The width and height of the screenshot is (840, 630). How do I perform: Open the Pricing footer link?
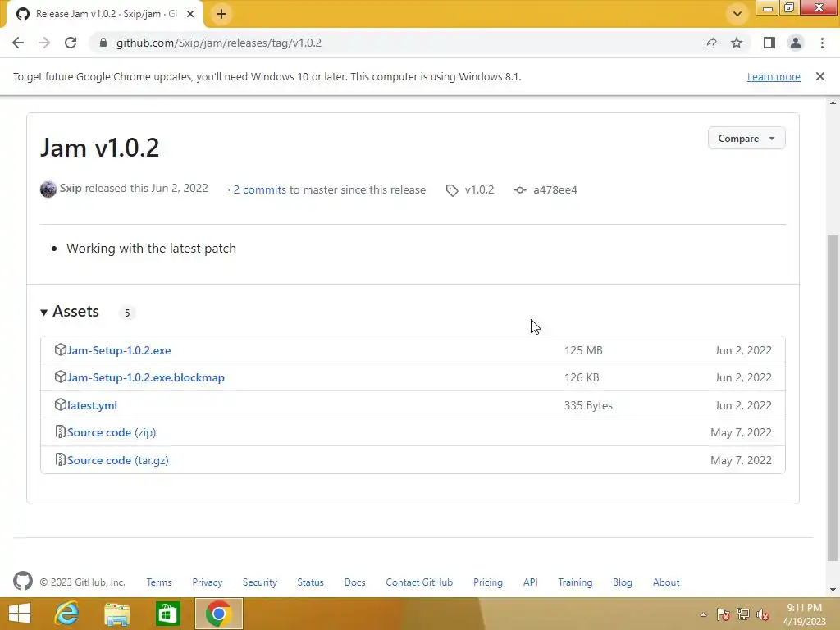(x=488, y=582)
